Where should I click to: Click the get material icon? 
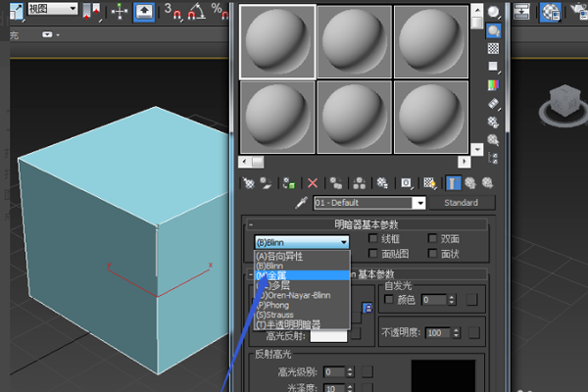(x=248, y=183)
